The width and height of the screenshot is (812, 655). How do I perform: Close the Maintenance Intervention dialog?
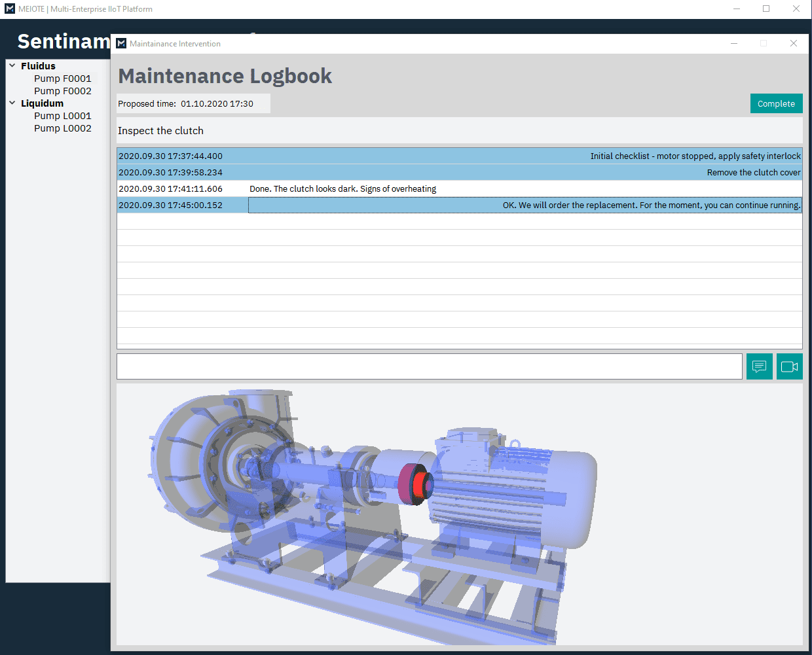click(793, 44)
